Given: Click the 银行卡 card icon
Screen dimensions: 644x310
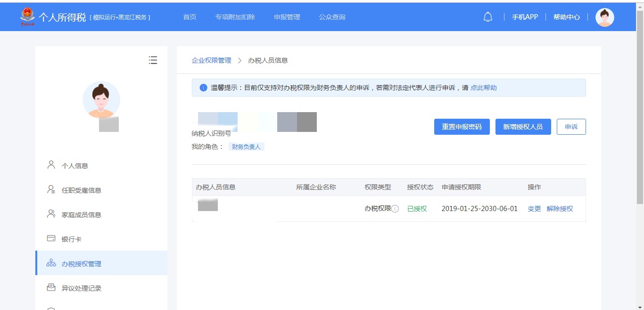Looking at the screenshot, I should [x=51, y=239].
